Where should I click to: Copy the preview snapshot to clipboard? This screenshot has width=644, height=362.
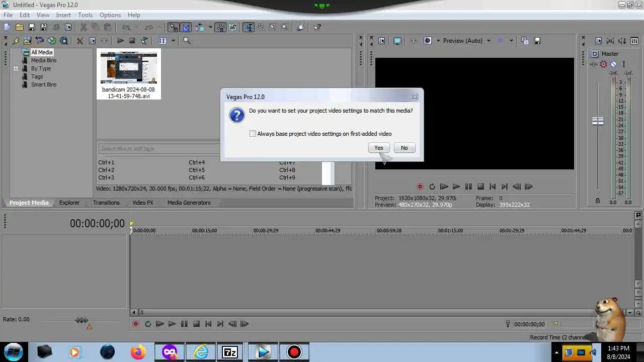pos(525,41)
